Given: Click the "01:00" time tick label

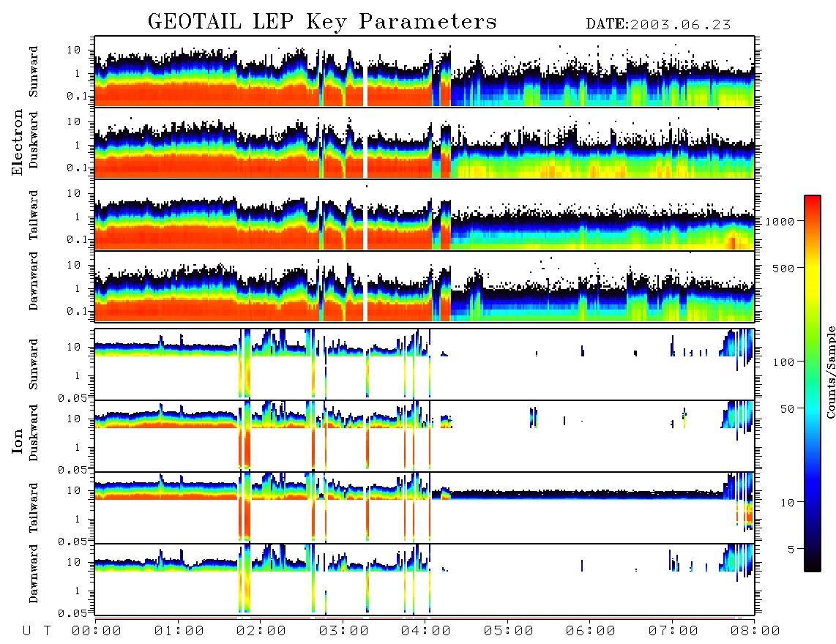Looking at the screenshot, I should point(179,632).
